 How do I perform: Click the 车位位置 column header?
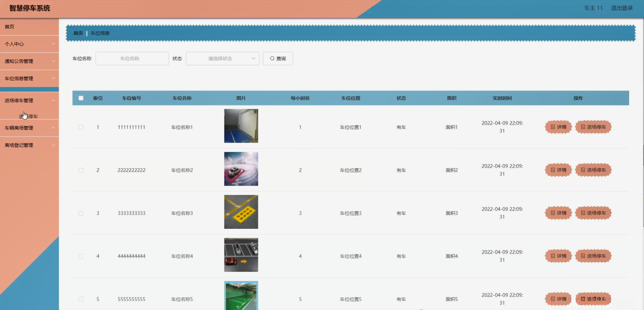tap(351, 98)
